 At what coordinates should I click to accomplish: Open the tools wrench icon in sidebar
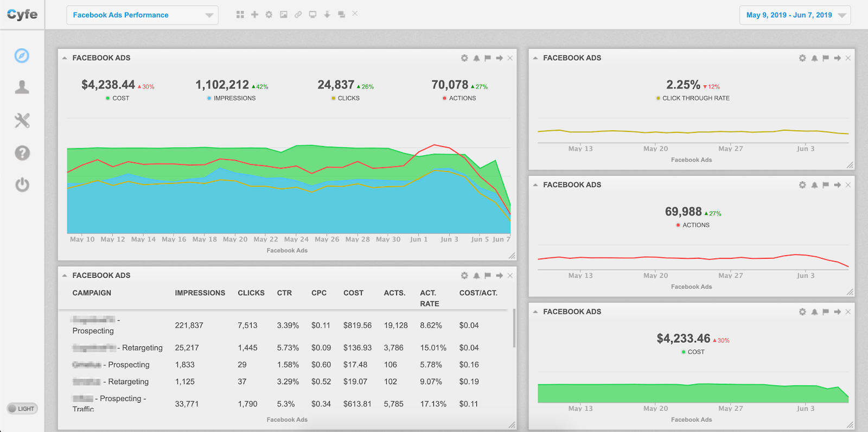(22, 120)
